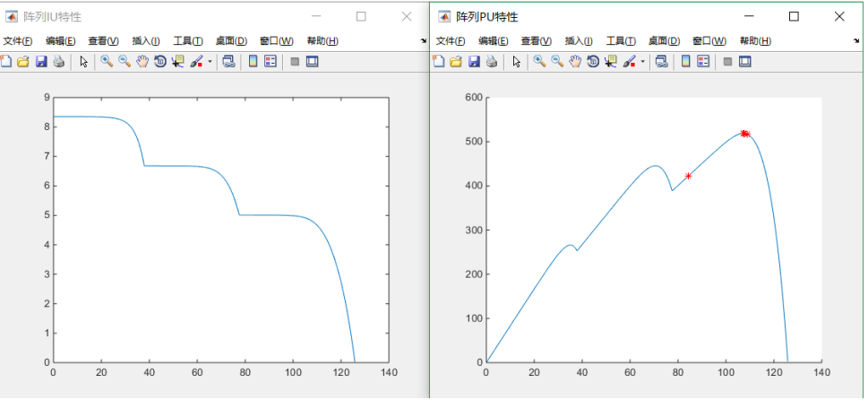
Task: Click Link Plot icon in 阵列IU特性 window
Action: (228, 62)
